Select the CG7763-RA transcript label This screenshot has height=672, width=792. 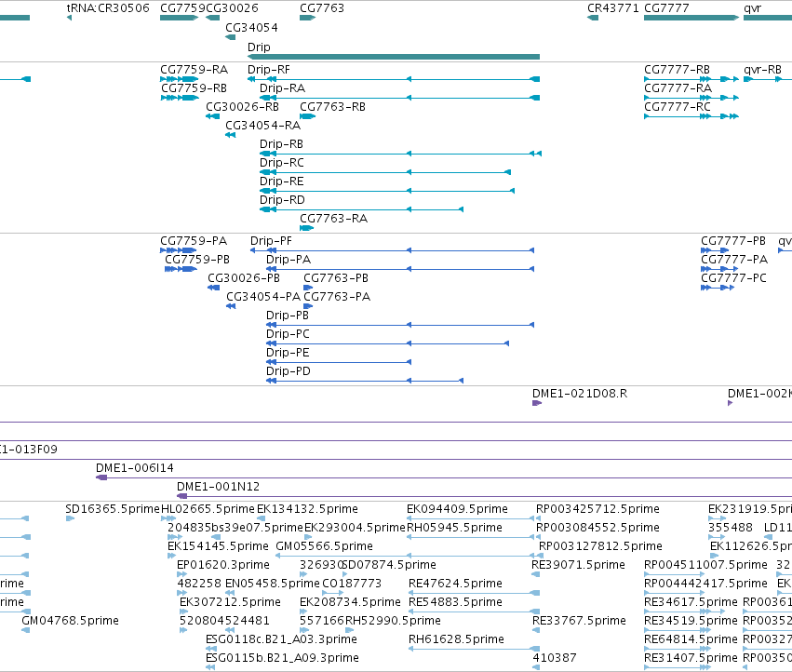point(333,219)
